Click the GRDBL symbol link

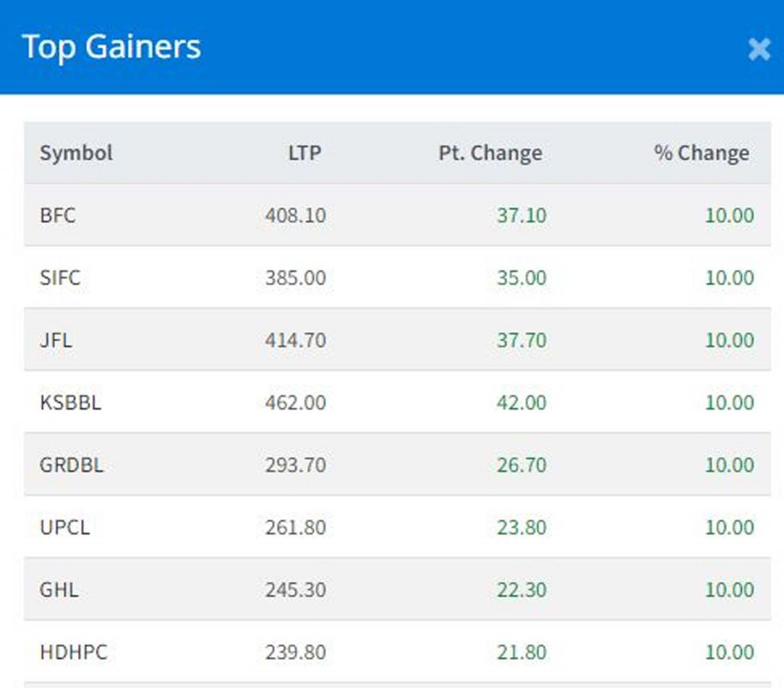(71, 465)
